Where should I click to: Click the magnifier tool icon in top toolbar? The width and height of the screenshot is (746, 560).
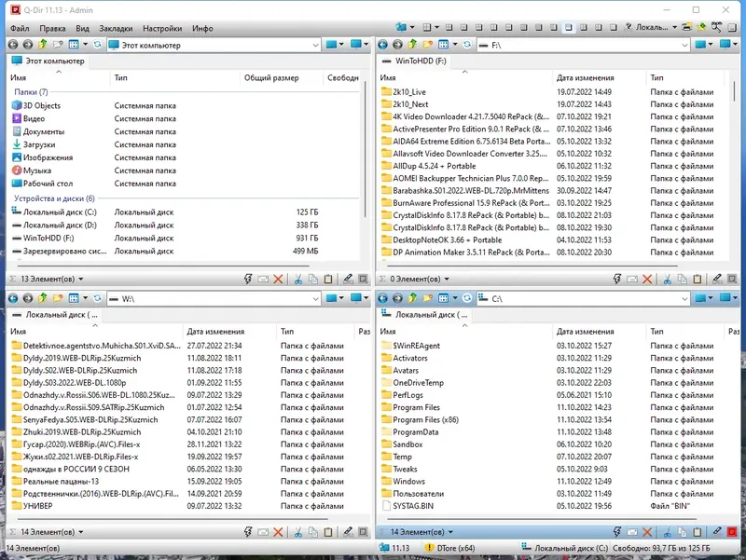tap(716, 27)
